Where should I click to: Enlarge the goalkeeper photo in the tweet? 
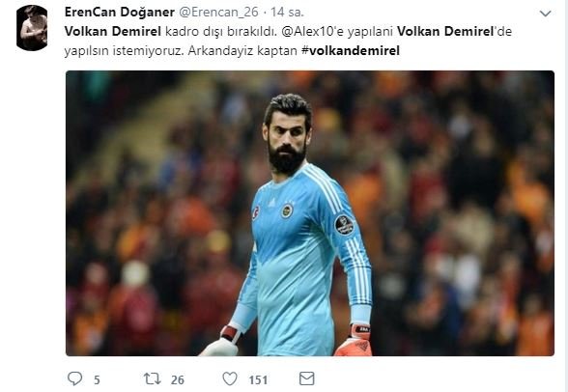(x=310, y=213)
